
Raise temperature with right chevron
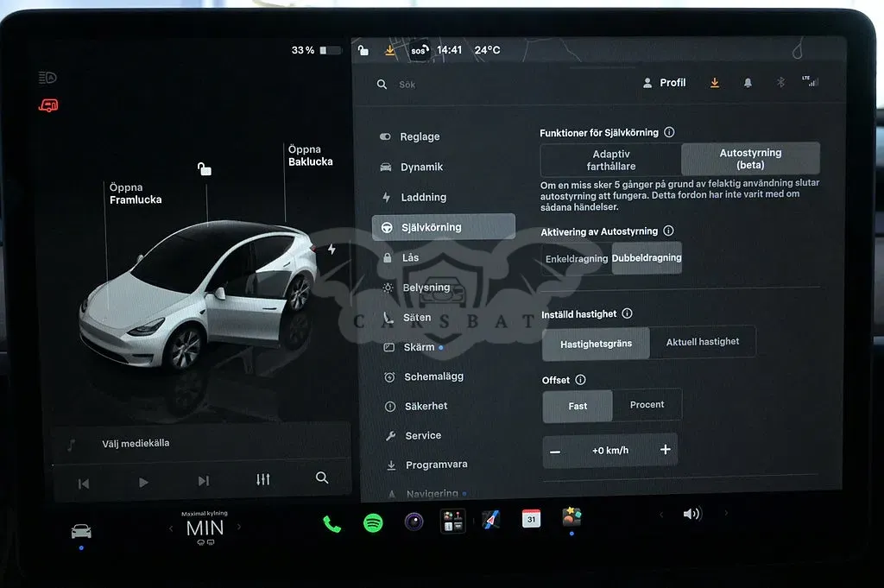coord(239,527)
